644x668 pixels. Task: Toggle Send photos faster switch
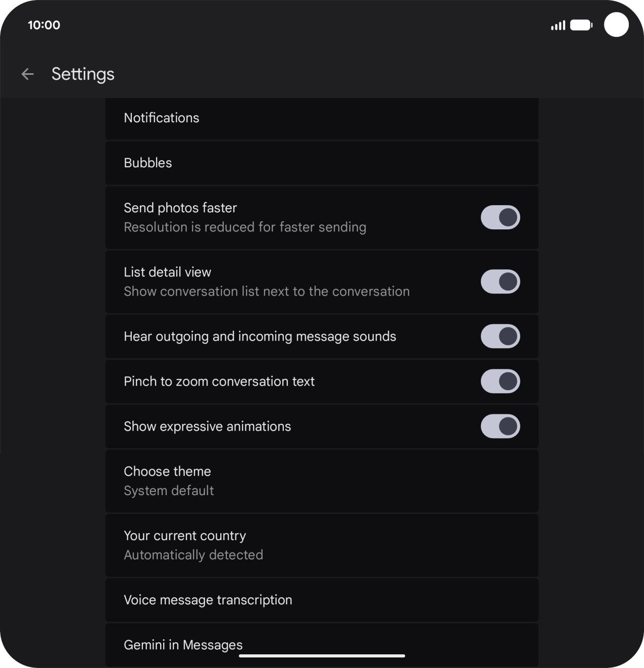[x=500, y=217]
